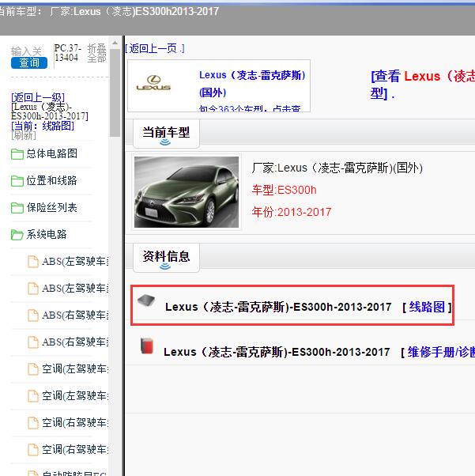Image resolution: width=475 pixels, height=476 pixels.
Task: Select the 资料信息 tab
Action: 166,258
